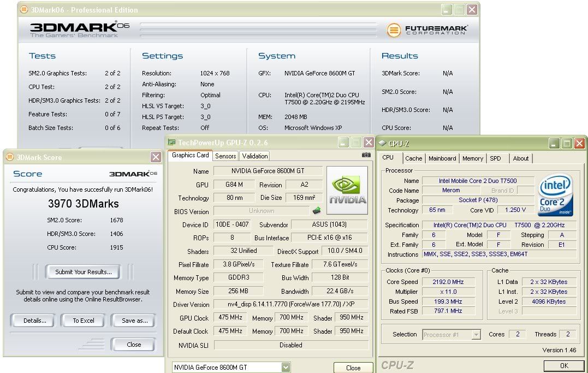Click the GPU Name field in GPU-Z
Viewport: 588px width, 373px height.
[x=268, y=171]
